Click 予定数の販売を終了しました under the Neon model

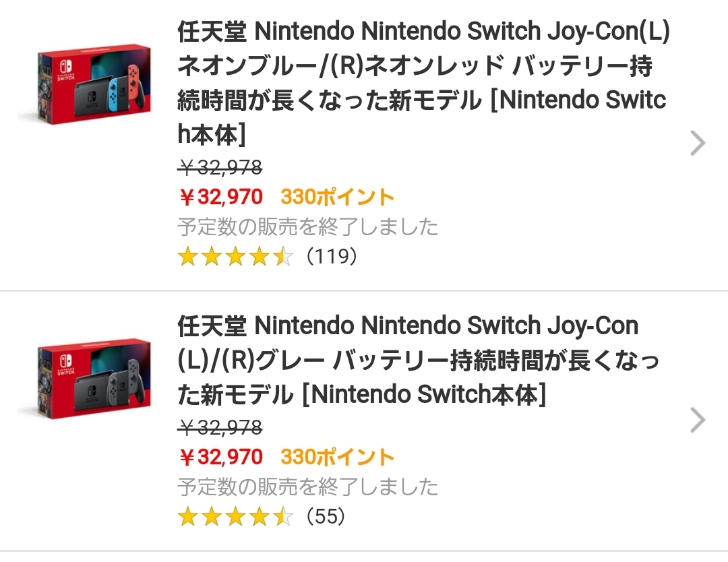[308, 226]
